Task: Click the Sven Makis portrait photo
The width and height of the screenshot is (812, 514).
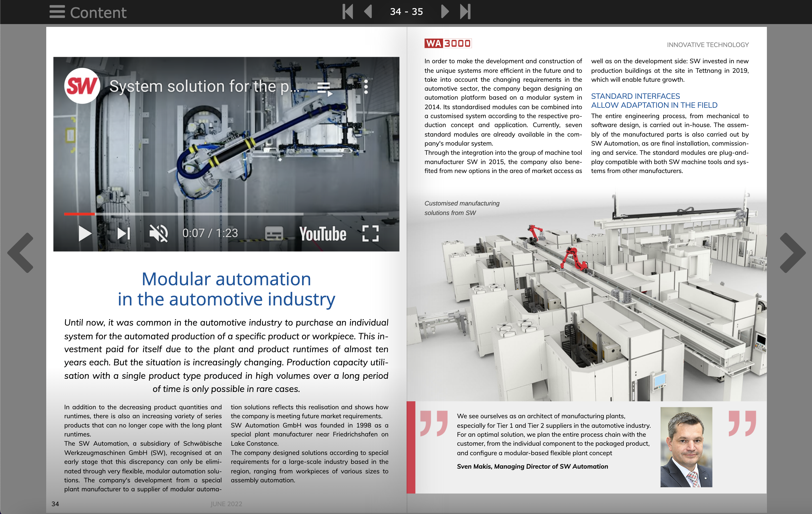Action: pyautogui.click(x=686, y=447)
